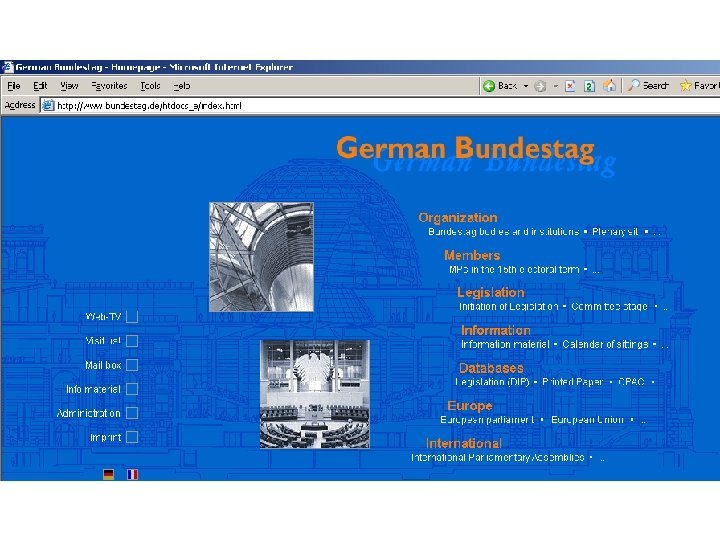720x540 pixels.
Task: Switch to French language via French flag
Action: (132, 474)
